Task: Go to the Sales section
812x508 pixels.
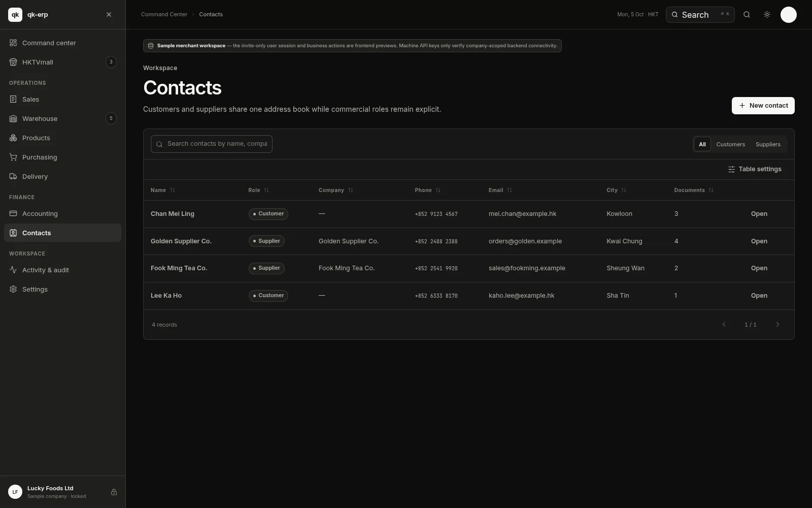Action: (x=62, y=99)
